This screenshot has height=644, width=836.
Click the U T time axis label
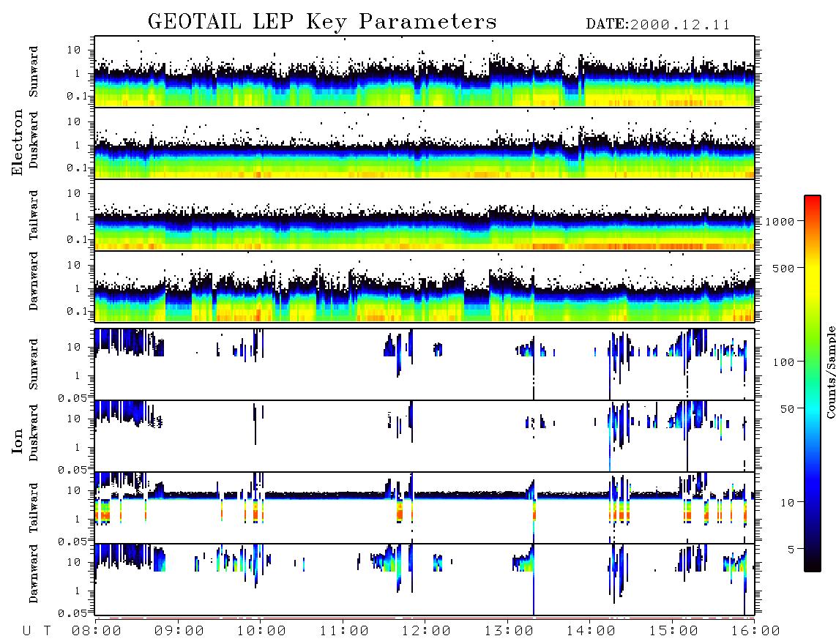(37, 631)
